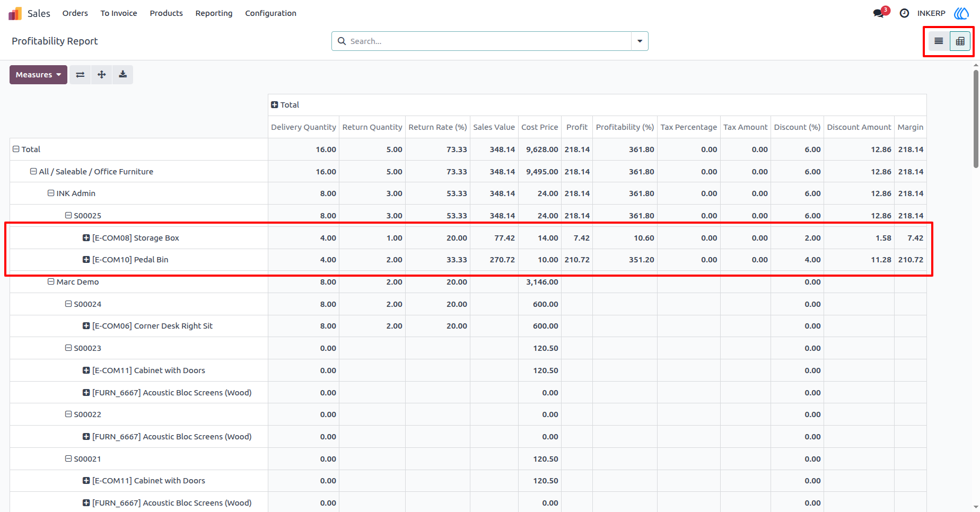Open the Configuration menu
The height and width of the screenshot is (512, 980).
pyautogui.click(x=270, y=13)
